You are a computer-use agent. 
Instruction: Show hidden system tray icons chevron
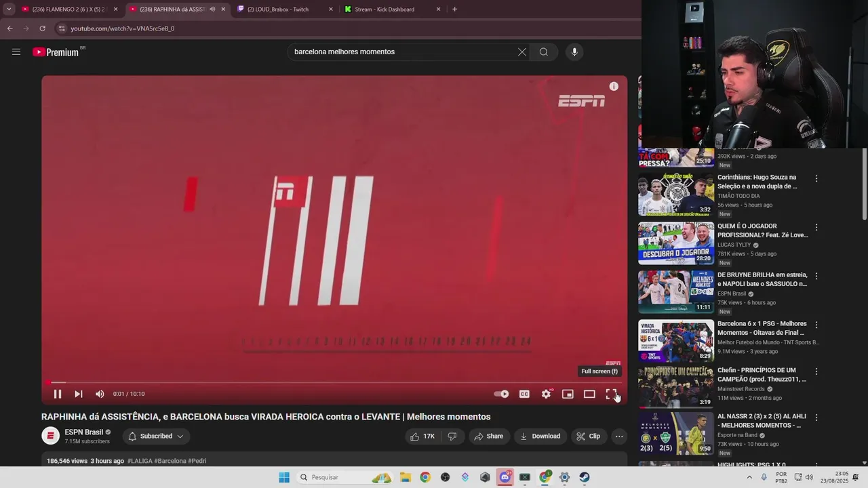point(749,477)
